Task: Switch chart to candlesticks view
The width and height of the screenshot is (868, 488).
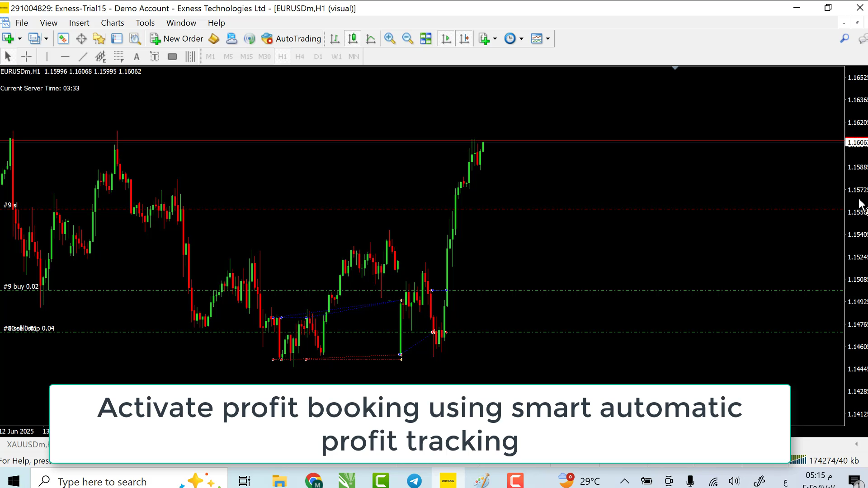Action: click(x=353, y=39)
